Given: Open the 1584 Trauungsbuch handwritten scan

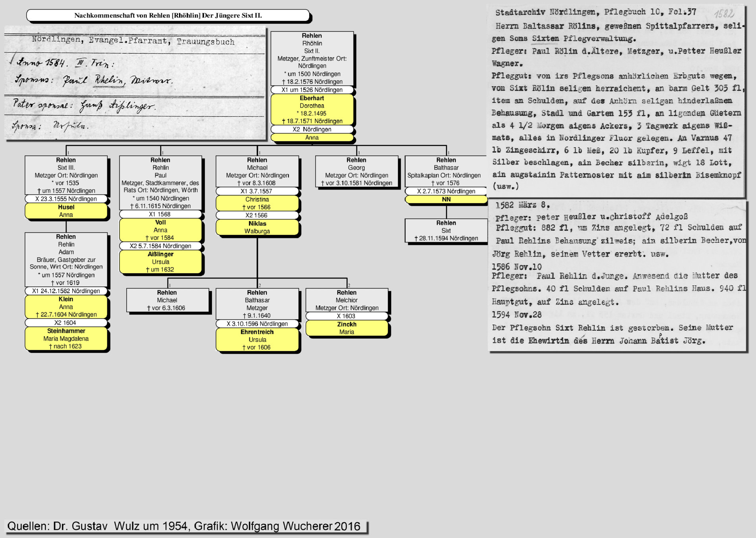Looking at the screenshot, I should pos(135,83).
